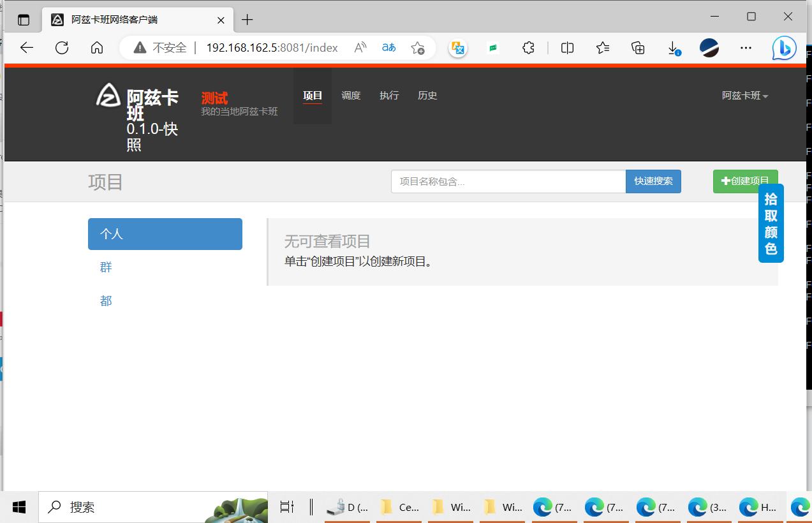This screenshot has width=812, height=523.
Task: Click the 快速搜索 search button
Action: click(x=653, y=181)
